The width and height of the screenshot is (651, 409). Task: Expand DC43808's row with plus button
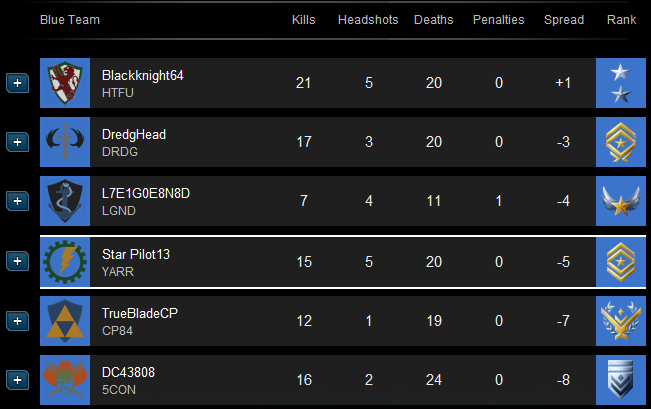[17, 380]
